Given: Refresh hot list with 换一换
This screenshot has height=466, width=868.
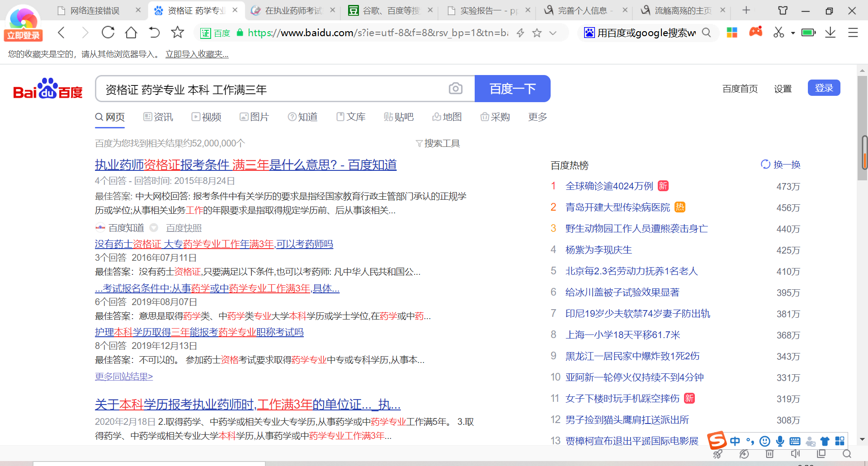Looking at the screenshot, I should tap(781, 165).
